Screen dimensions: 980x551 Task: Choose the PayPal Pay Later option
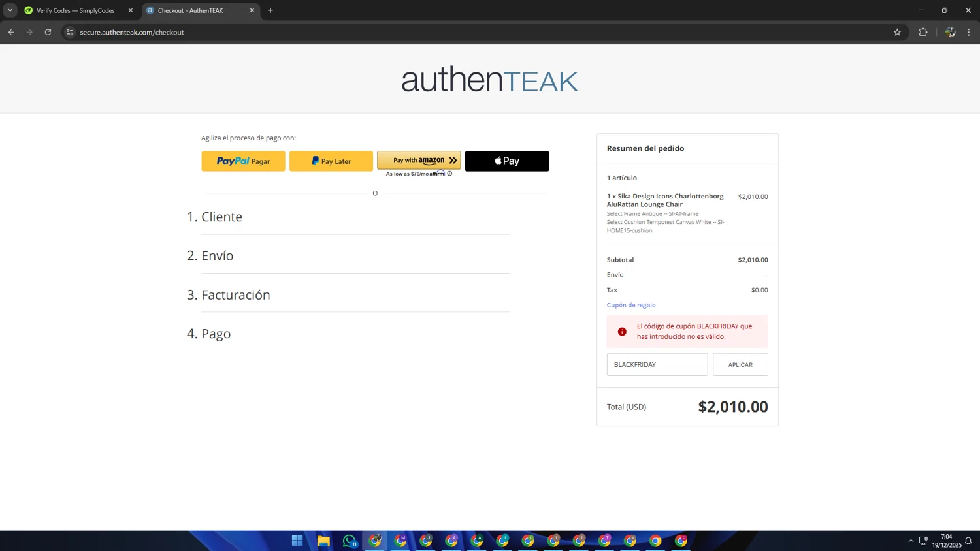click(x=331, y=161)
